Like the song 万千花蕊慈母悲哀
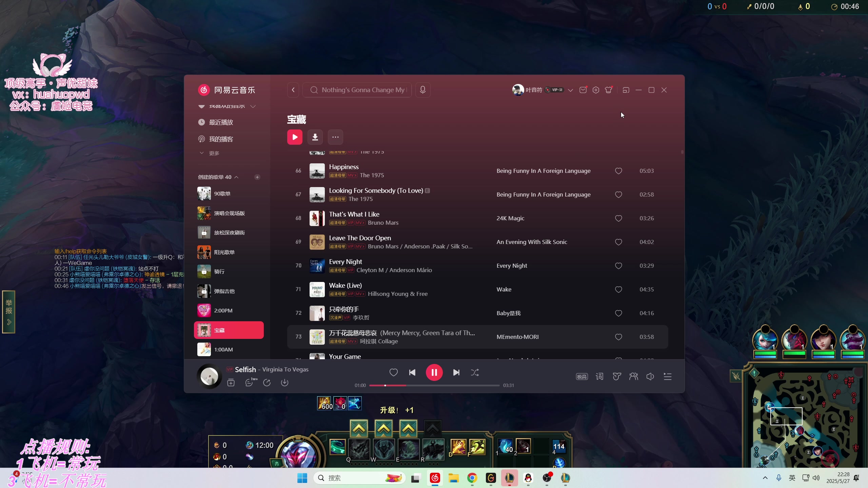The height and width of the screenshot is (488, 868). (618, 337)
